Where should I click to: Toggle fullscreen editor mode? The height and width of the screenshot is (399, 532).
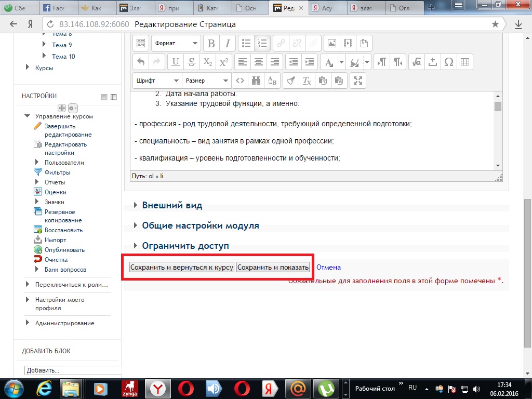[358, 81]
